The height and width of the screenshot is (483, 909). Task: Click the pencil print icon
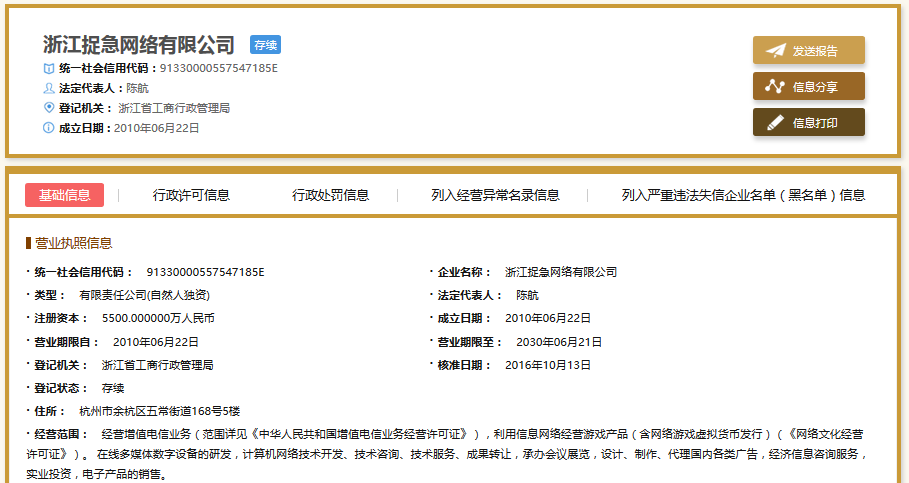775,123
